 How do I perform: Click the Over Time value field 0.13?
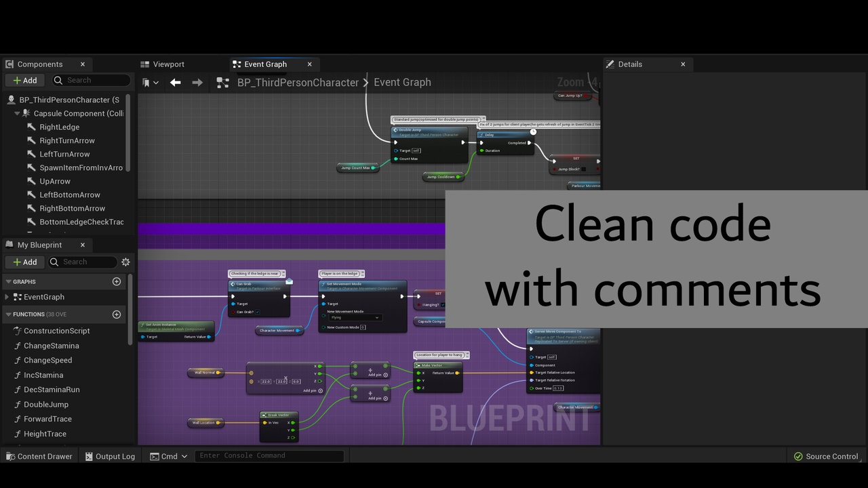558,388
